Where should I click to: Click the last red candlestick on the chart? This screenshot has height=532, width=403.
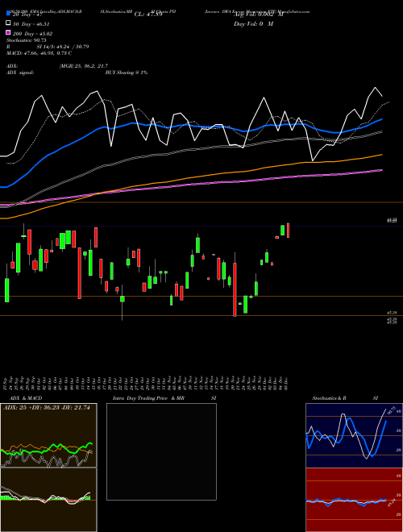288,231
